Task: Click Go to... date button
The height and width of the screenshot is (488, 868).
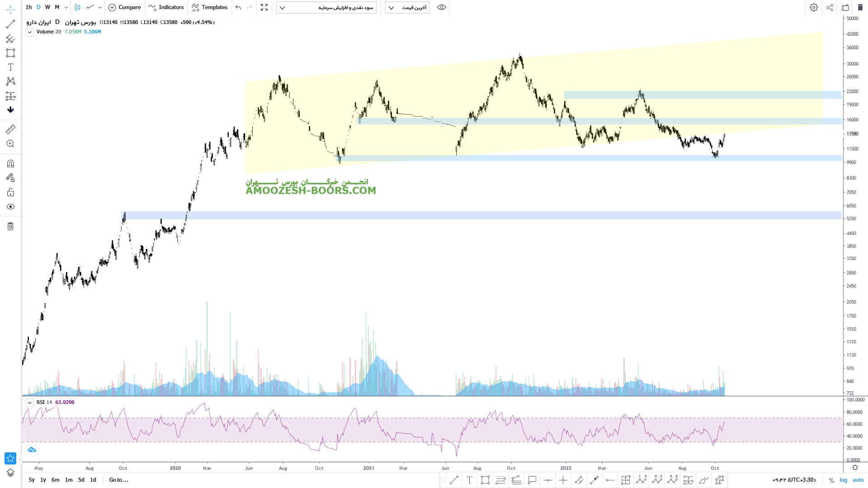Action: (x=118, y=480)
